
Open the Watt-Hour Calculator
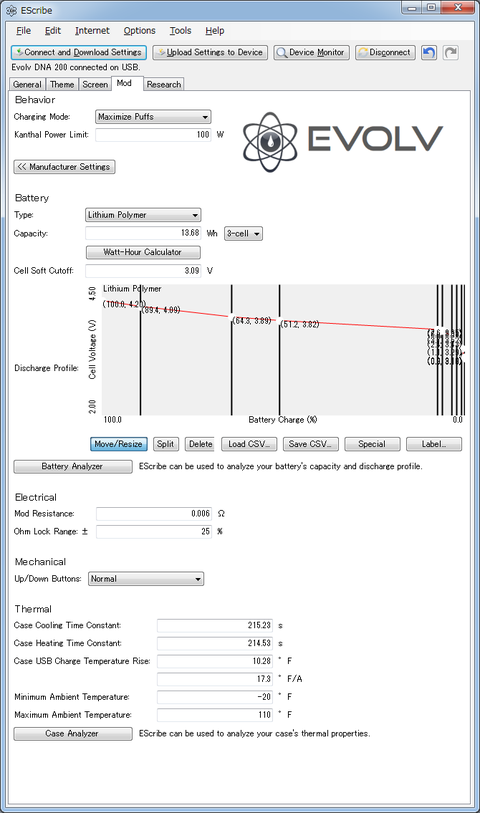coord(143,252)
